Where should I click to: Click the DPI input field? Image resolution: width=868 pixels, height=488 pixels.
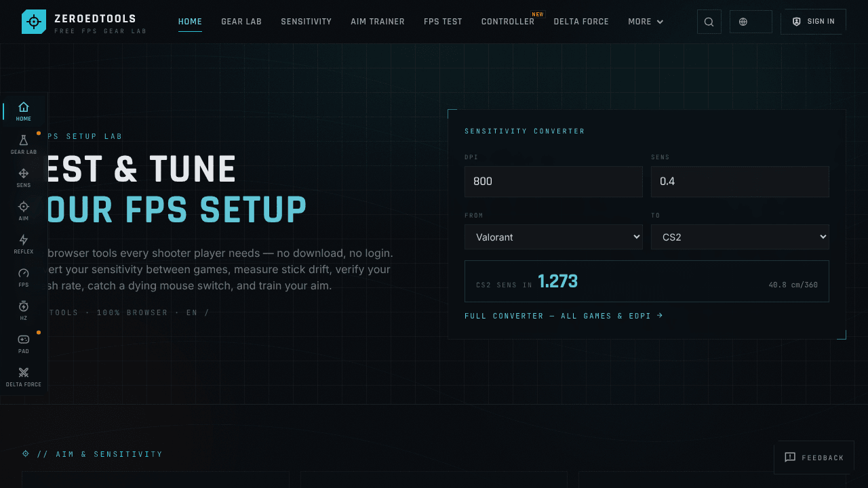(x=553, y=182)
